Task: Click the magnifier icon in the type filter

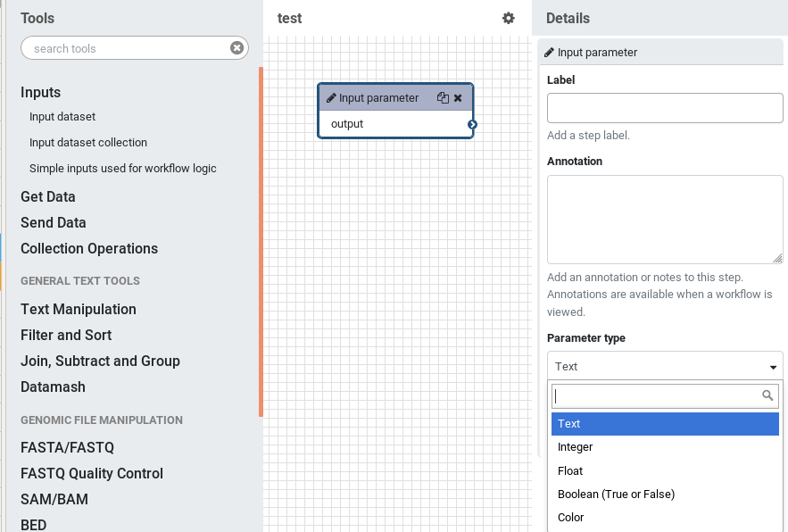Action: pyautogui.click(x=767, y=395)
